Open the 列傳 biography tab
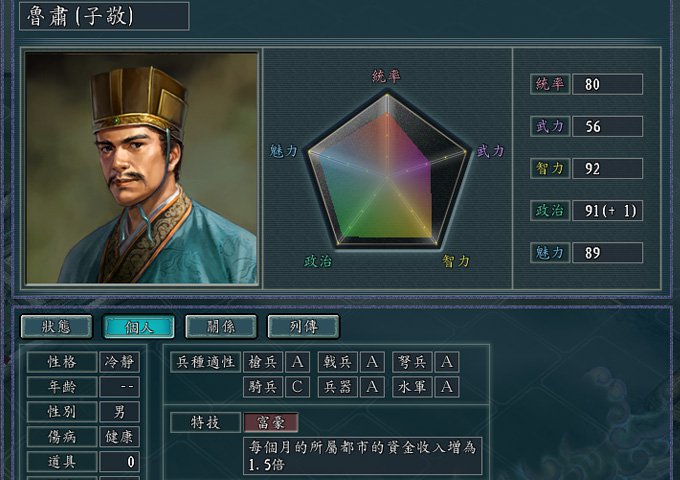The image size is (680, 480). point(304,327)
